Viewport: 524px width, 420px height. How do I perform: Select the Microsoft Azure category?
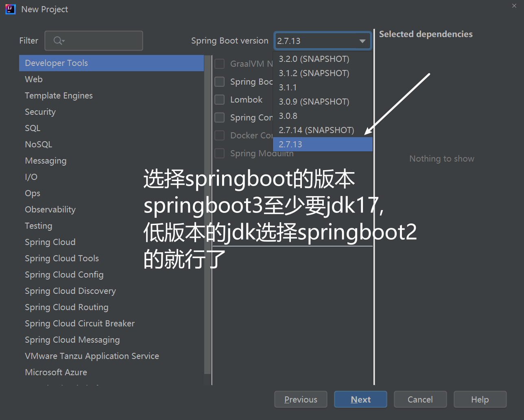coord(111,372)
